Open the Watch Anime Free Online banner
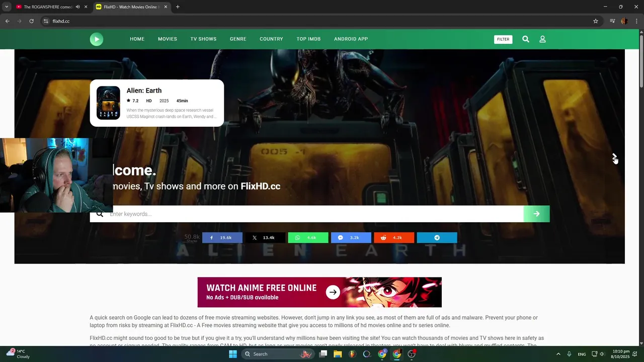This screenshot has width=644, height=362. pyautogui.click(x=319, y=292)
